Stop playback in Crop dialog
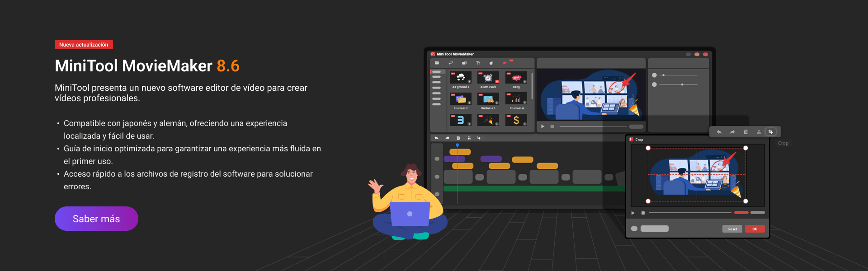868x271 pixels. pyautogui.click(x=643, y=213)
